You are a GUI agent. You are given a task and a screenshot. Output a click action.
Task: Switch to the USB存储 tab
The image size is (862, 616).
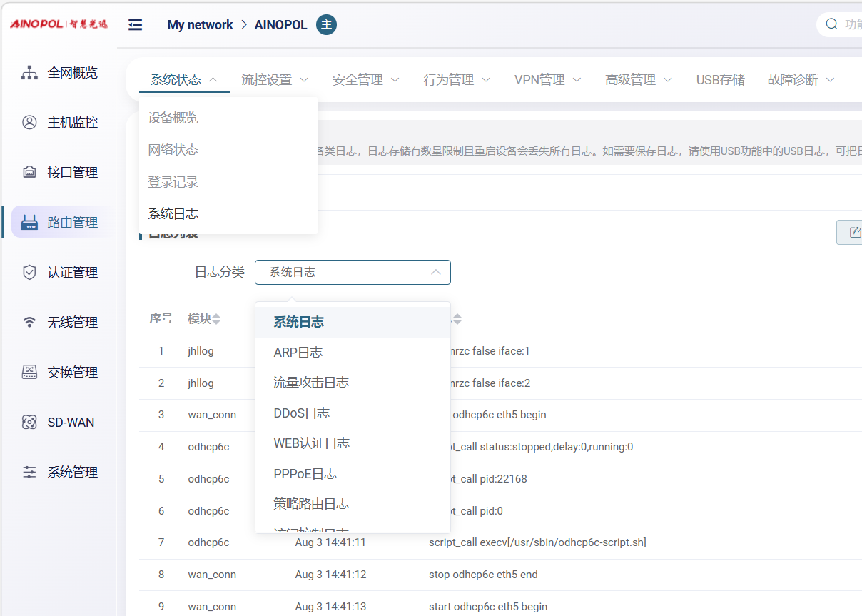720,80
